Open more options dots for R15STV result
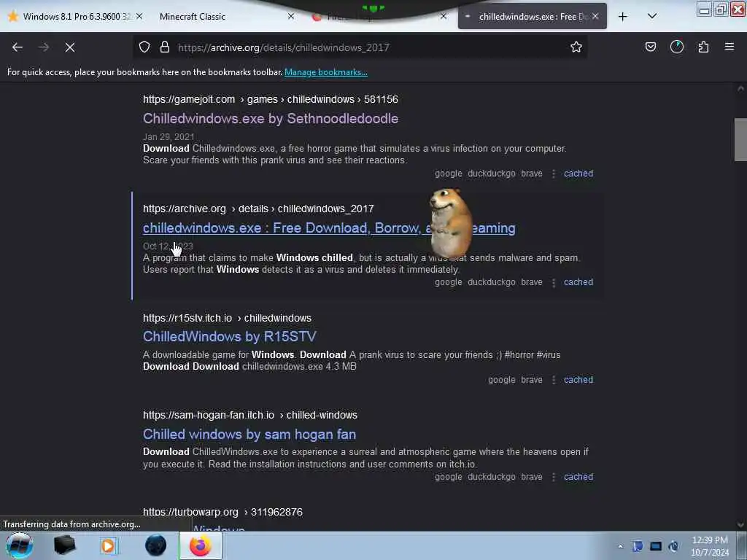Screen dimensions: 747x560 click(x=554, y=380)
